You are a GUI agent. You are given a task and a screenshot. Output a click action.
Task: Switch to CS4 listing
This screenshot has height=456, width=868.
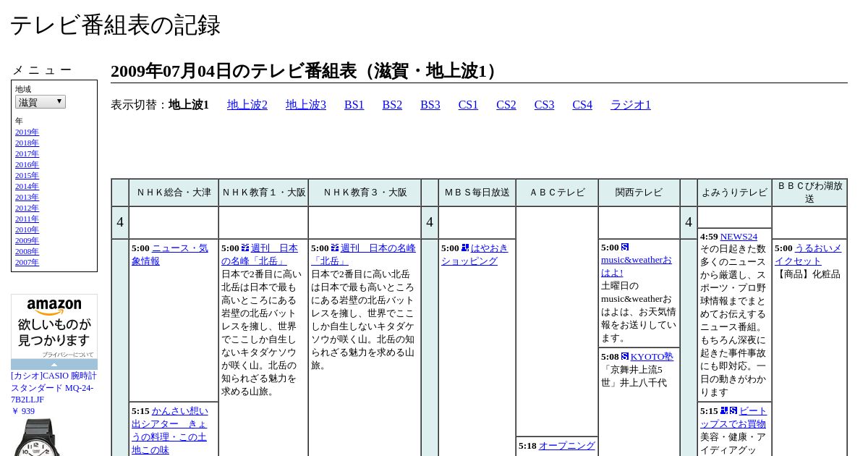click(x=582, y=105)
